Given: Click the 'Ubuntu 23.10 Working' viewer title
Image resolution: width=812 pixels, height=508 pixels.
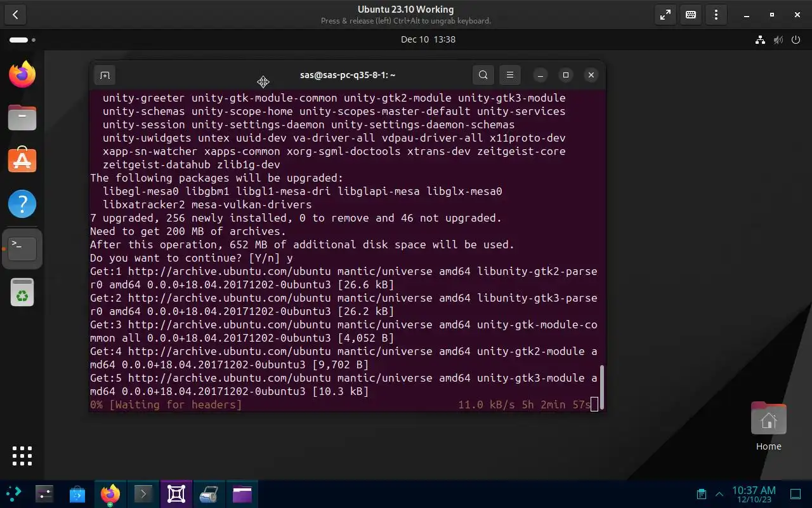Looking at the screenshot, I should (406, 10).
